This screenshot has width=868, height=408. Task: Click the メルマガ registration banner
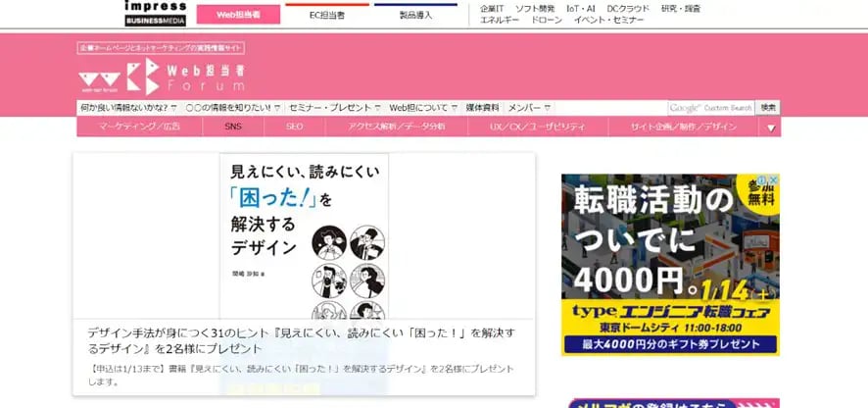(673, 403)
